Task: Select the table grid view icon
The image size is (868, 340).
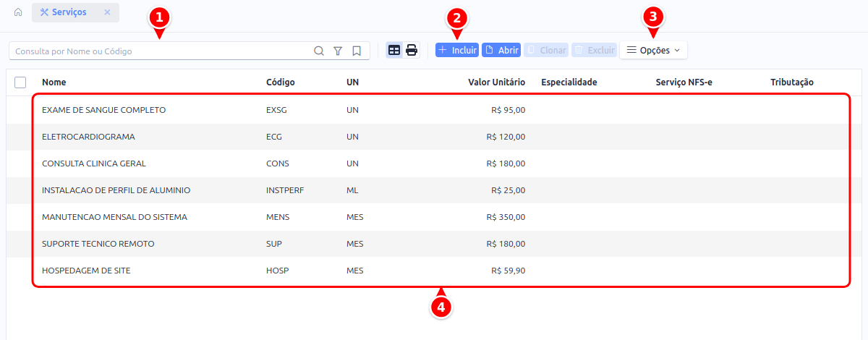Action: click(394, 50)
